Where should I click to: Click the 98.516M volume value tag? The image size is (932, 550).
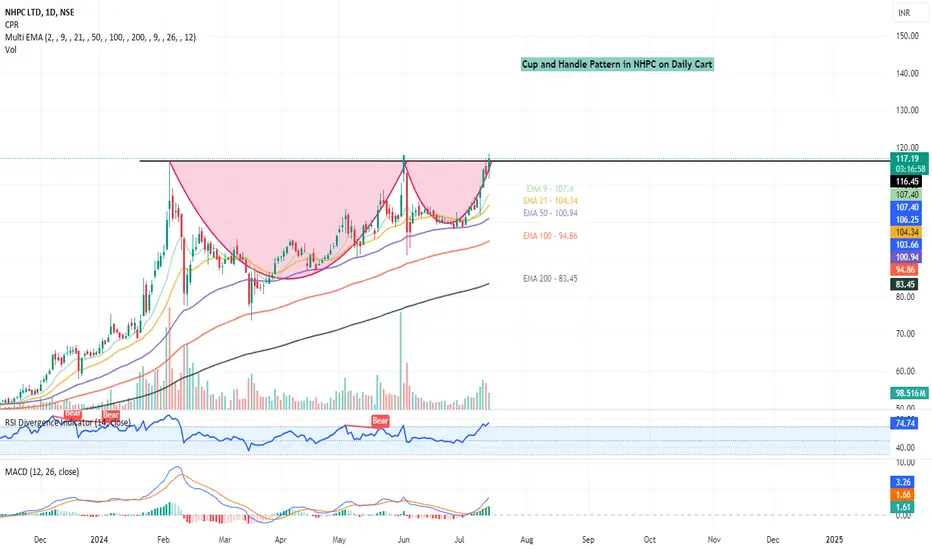click(909, 393)
